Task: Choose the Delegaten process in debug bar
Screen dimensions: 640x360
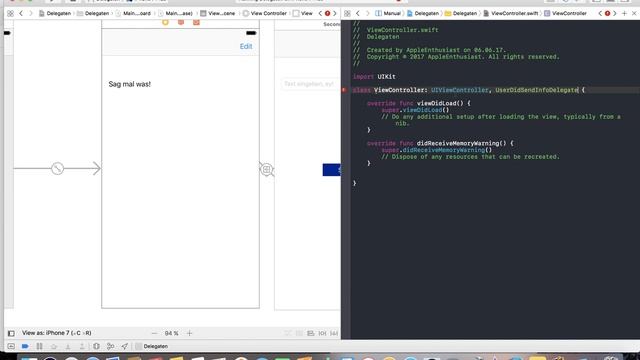Action: click(x=151, y=346)
